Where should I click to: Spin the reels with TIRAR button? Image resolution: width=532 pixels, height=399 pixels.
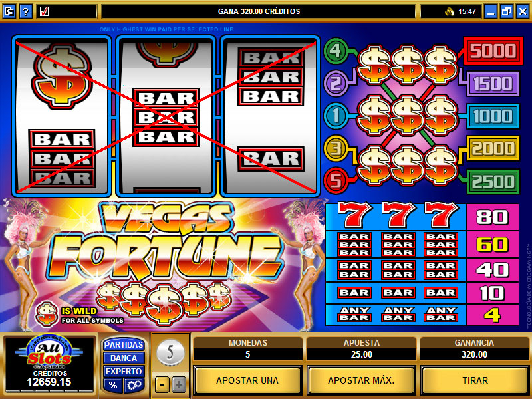click(x=475, y=380)
